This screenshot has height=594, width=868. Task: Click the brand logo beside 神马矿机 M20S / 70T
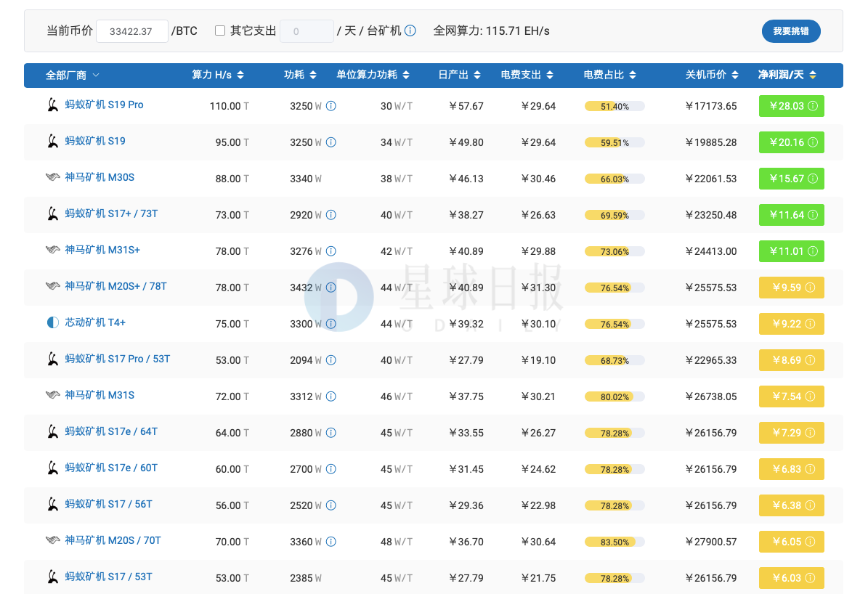(52, 540)
